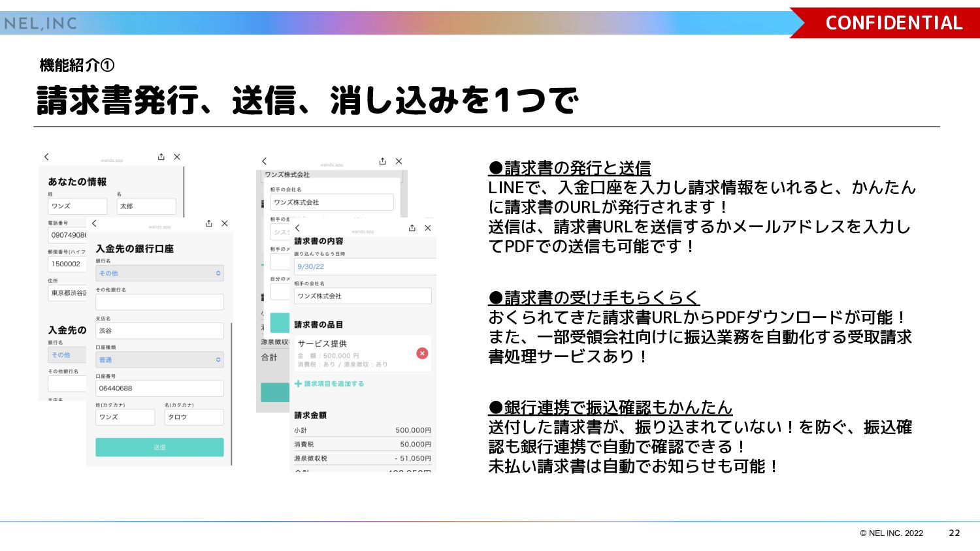Close the 請求書の内容 screen
The image size is (980, 551).
[428, 228]
